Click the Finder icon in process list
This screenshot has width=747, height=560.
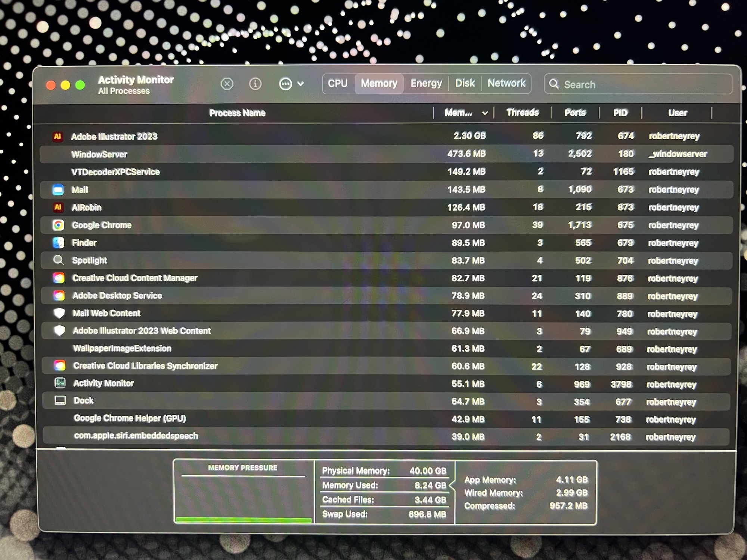pos(58,243)
